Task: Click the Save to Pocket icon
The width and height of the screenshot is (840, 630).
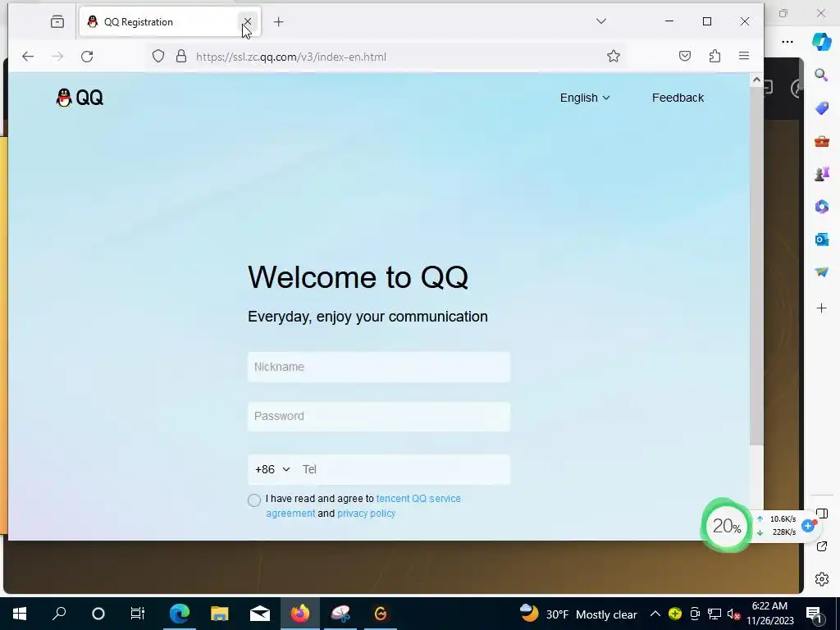Action: (x=685, y=56)
